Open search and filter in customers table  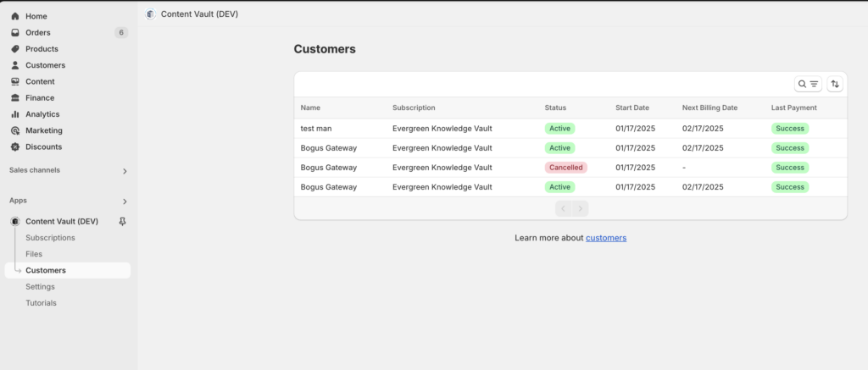(808, 84)
